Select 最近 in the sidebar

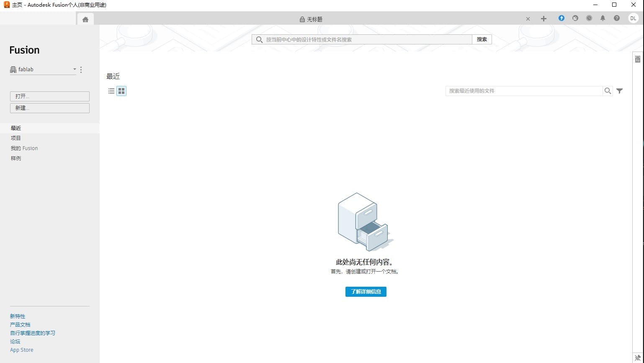click(50, 128)
